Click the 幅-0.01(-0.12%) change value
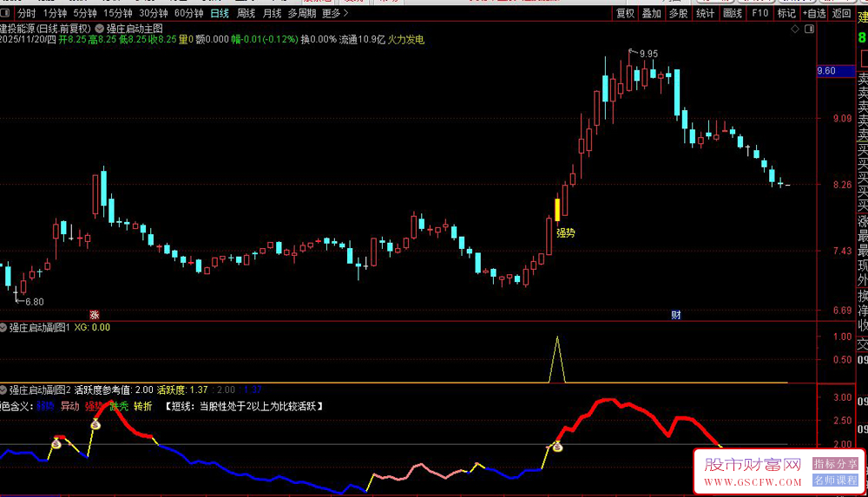Screen dimensions: 868x497 [x=265, y=39]
